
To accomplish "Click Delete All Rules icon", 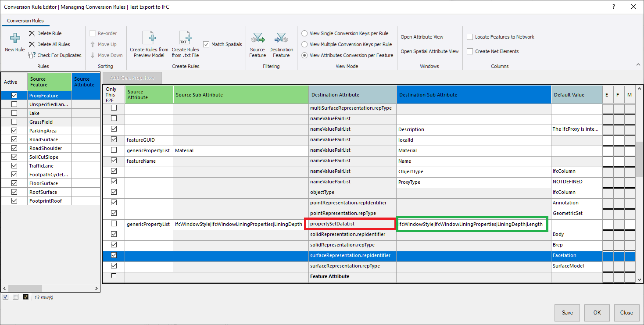I will pyautogui.click(x=32, y=44).
